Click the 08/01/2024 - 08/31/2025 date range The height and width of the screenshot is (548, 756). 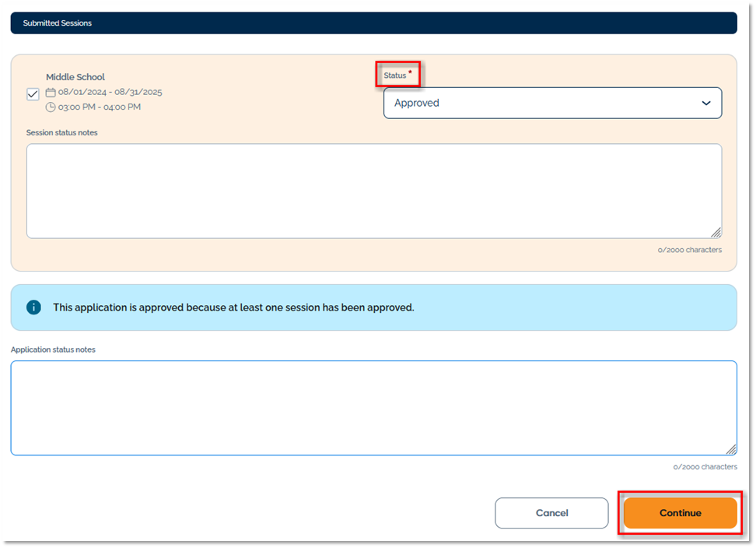click(x=110, y=92)
